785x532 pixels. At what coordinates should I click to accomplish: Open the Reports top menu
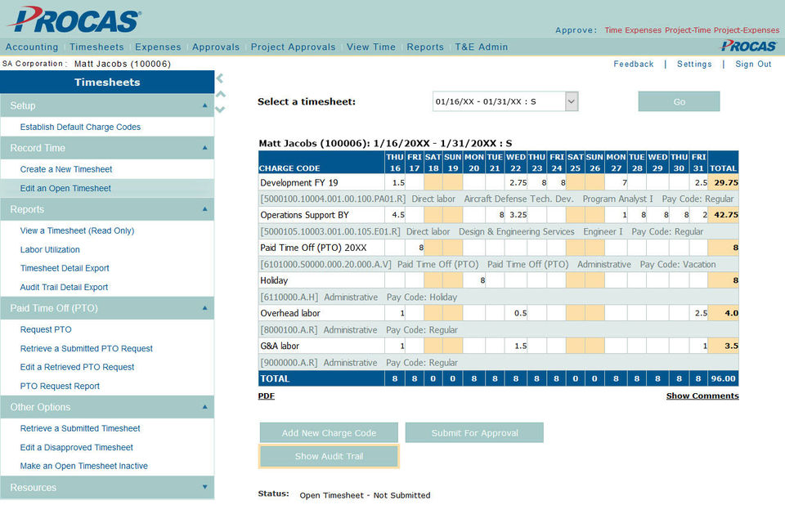click(x=425, y=47)
